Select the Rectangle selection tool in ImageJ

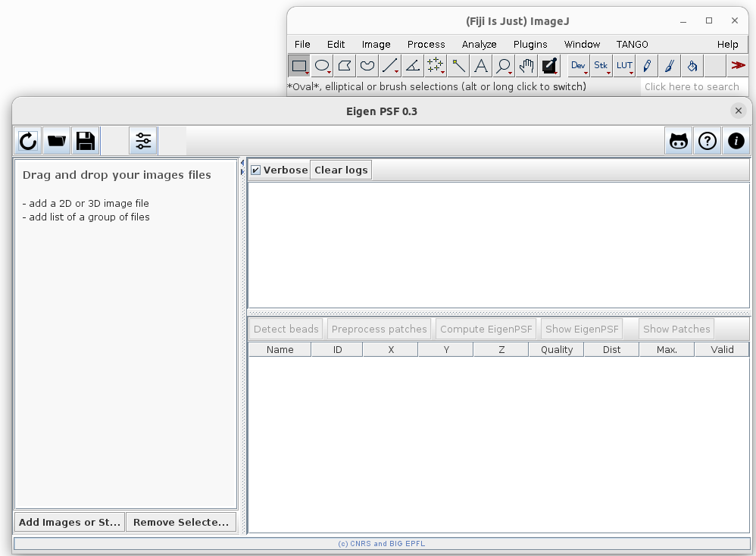(299, 66)
